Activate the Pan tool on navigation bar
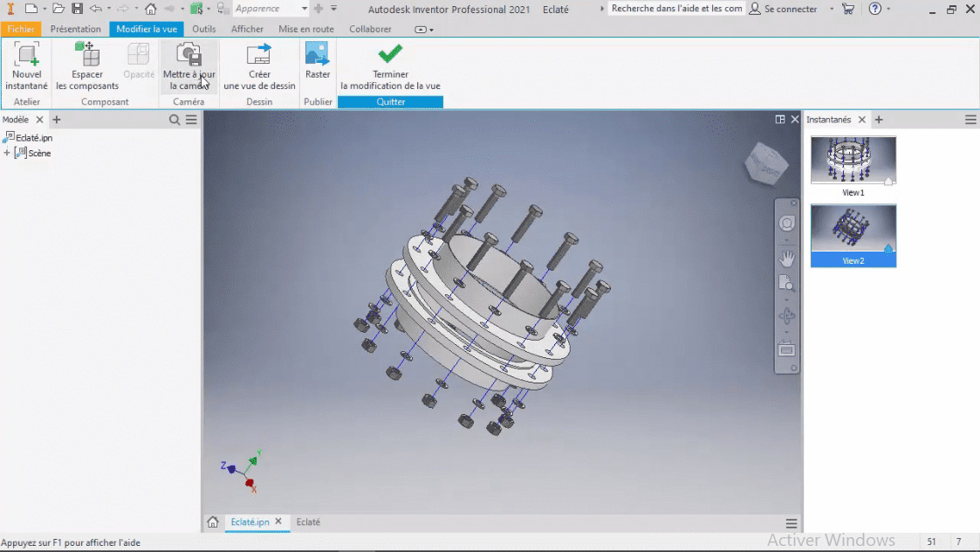 [787, 257]
